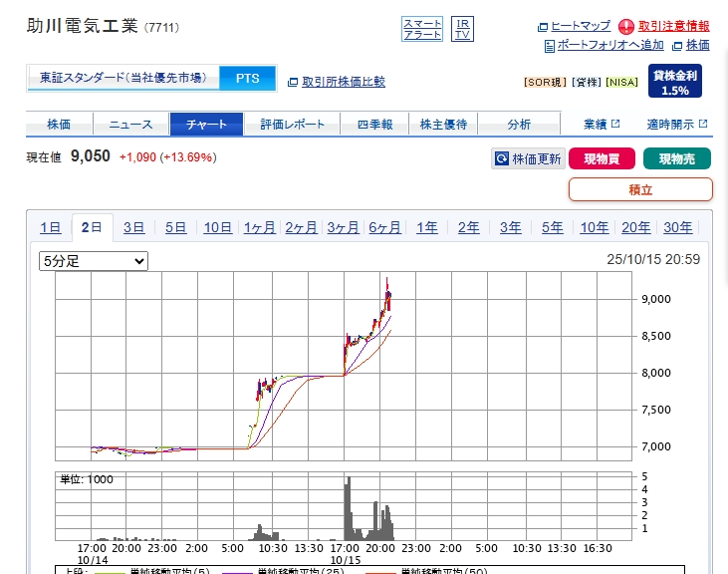Select 東証スタンダード market option
This screenshot has height=574, width=728.
(x=123, y=78)
